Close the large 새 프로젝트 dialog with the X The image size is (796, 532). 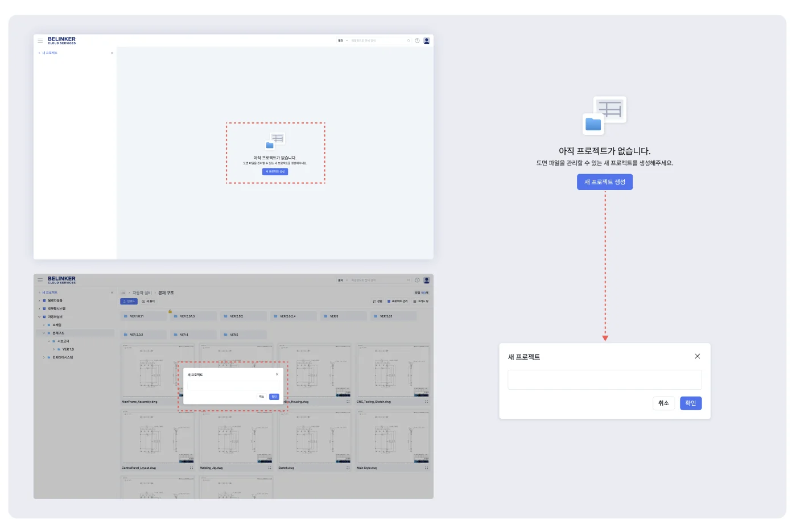(697, 356)
